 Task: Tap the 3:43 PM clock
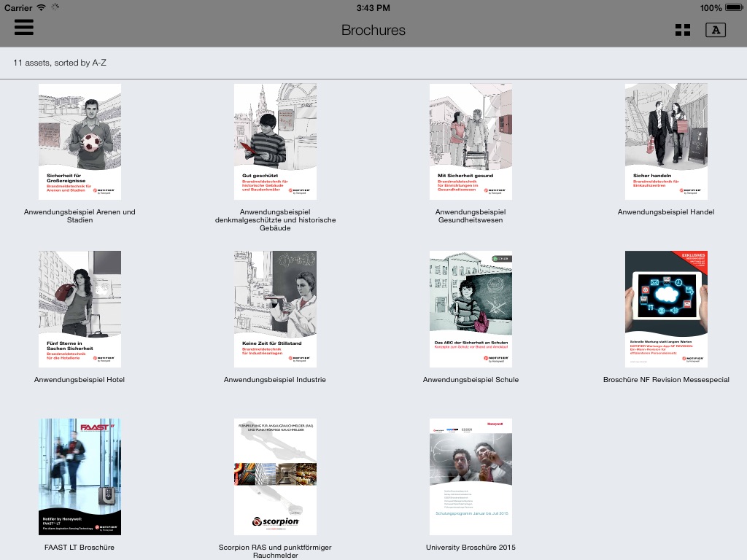373,7
